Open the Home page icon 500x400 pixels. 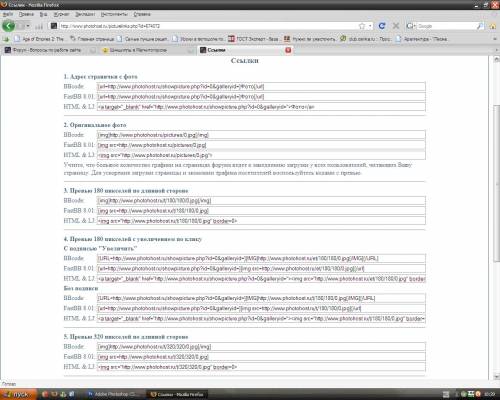pyautogui.click(x=493, y=26)
